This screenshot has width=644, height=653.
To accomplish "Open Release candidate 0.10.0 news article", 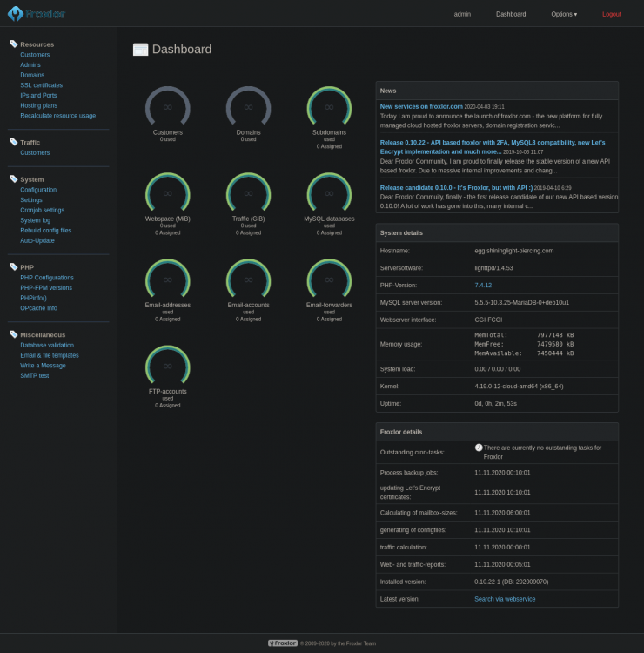I will point(456,188).
